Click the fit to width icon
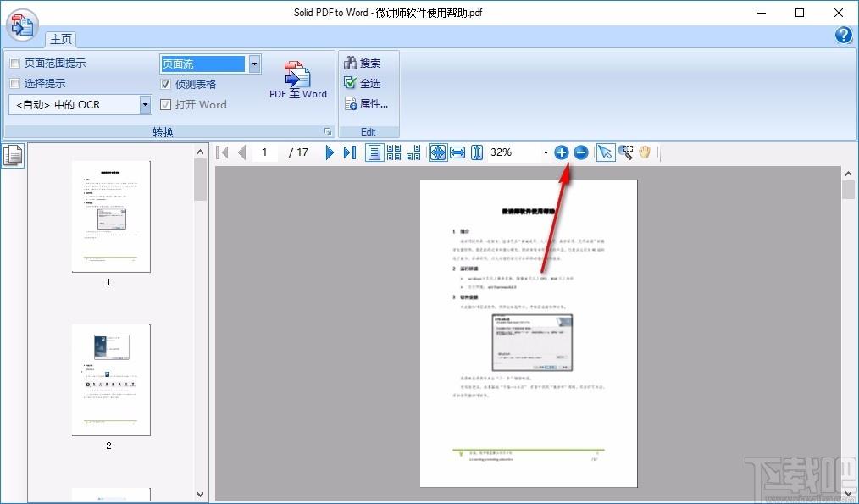This screenshot has height=504, width=859. pyautogui.click(x=457, y=152)
